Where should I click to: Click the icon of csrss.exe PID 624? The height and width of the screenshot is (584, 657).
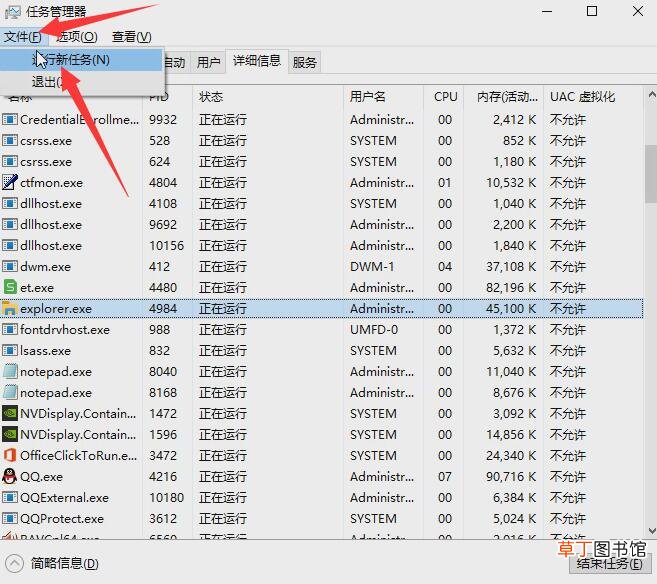pyautogui.click(x=10, y=162)
